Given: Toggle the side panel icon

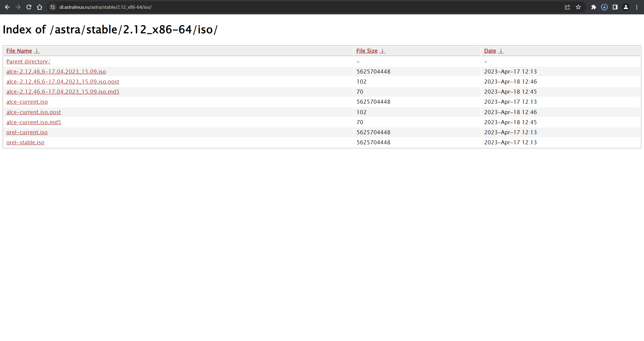Looking at the screenshot, I should (x=615, y=7).
